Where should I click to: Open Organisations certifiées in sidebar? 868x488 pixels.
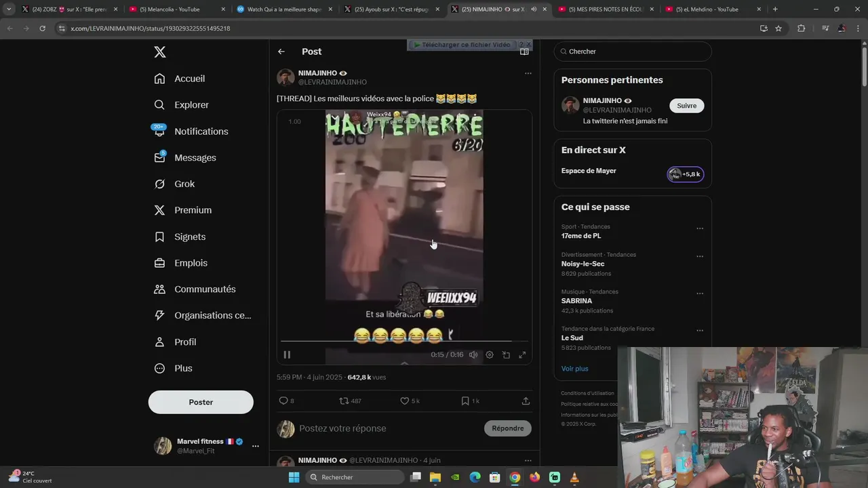coord(202,316)
